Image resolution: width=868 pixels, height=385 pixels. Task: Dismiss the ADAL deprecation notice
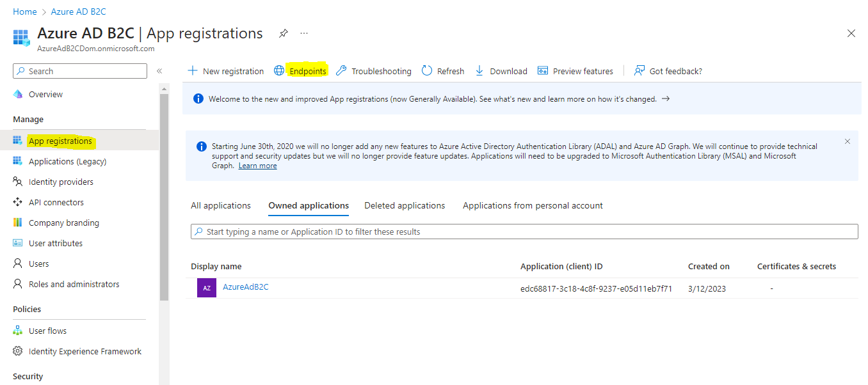pos(848,141)
